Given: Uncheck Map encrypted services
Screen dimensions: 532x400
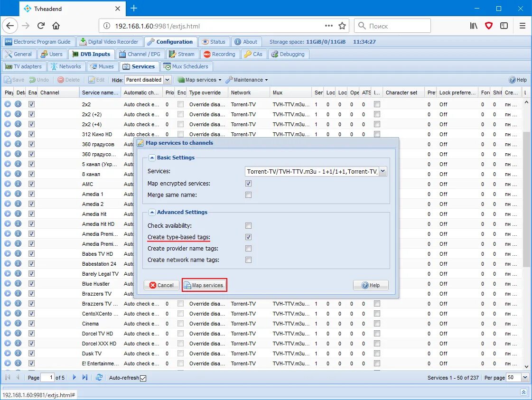Looking at the screenshot, I should pyautogui.click(x=248, y=183).
